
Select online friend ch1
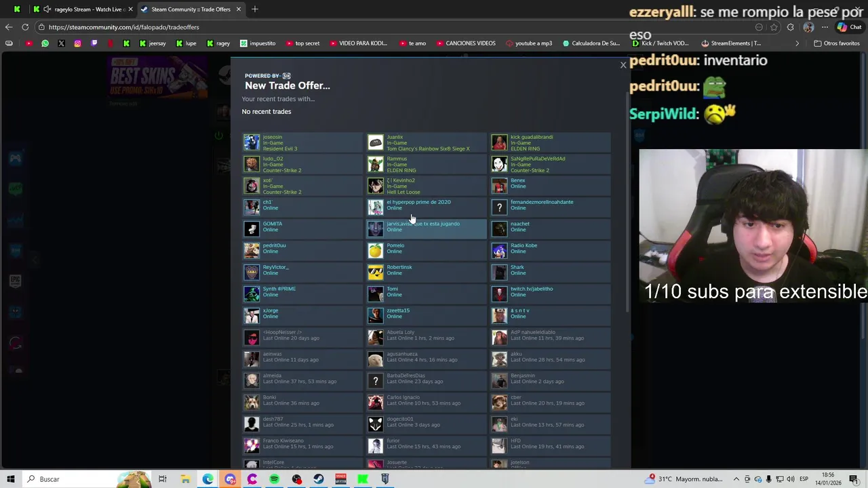[303, 208]
